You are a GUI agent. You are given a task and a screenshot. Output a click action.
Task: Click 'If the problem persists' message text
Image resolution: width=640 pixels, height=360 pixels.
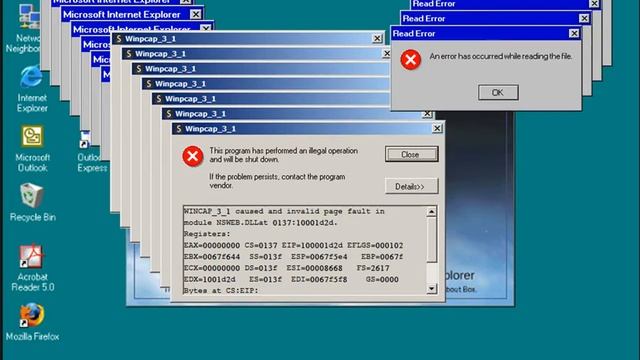pyautogui.click(x=277, y=181)
